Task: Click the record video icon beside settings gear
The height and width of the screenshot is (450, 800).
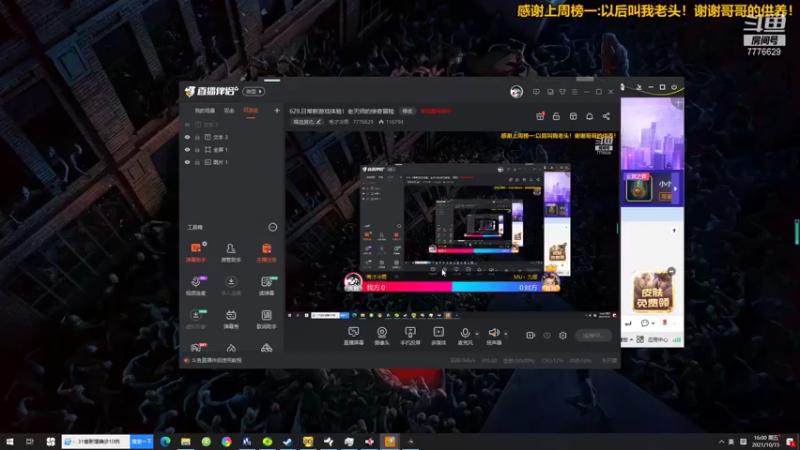Action: click(531, 335)
